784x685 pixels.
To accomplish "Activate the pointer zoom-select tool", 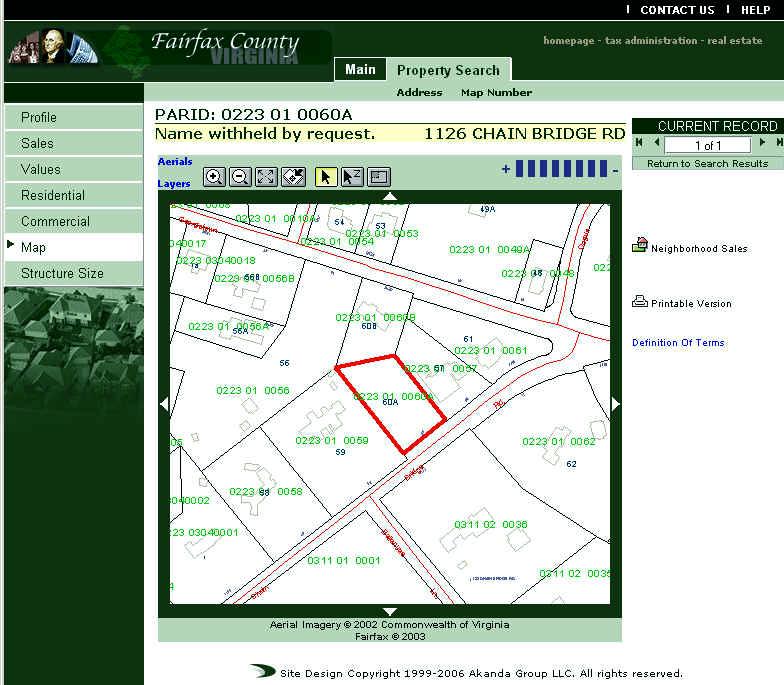I will [352, 177].
